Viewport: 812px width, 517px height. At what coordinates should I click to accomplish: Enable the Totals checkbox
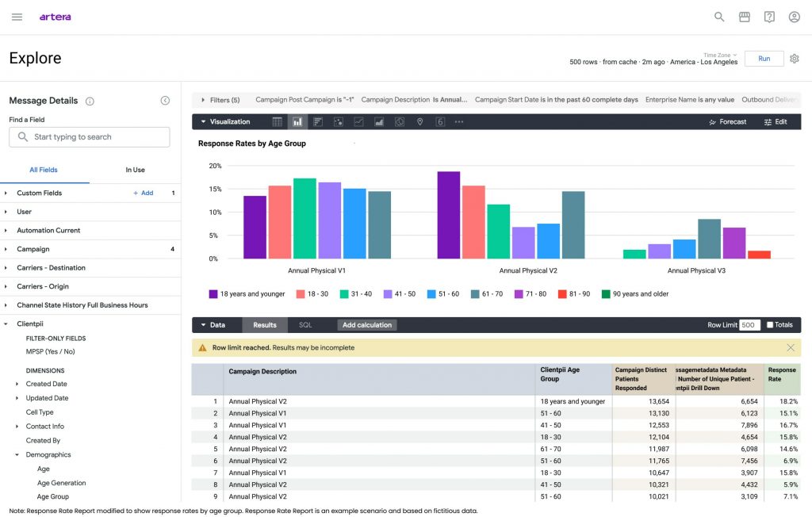coord(770,325)
